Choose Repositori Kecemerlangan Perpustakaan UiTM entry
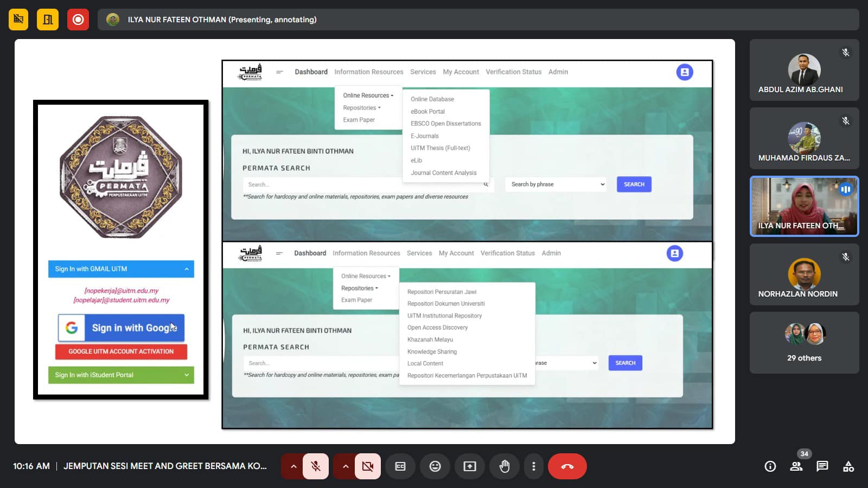868x488 pixels. coord(467,375)
